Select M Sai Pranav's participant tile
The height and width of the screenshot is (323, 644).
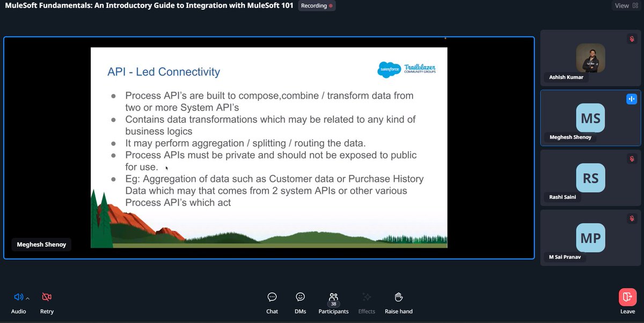590,238
